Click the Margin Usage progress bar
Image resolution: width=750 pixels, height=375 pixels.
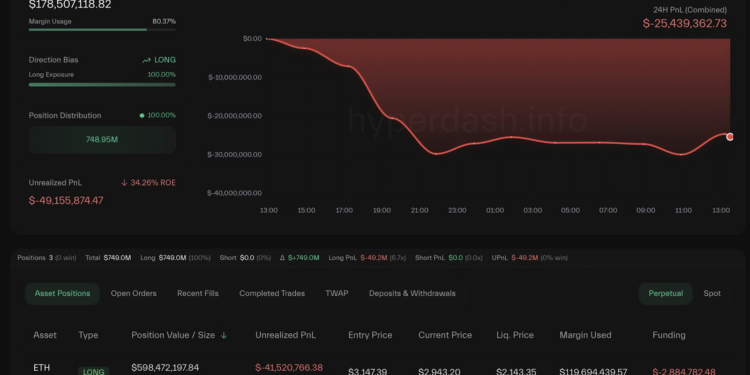[x=102, y=30]
